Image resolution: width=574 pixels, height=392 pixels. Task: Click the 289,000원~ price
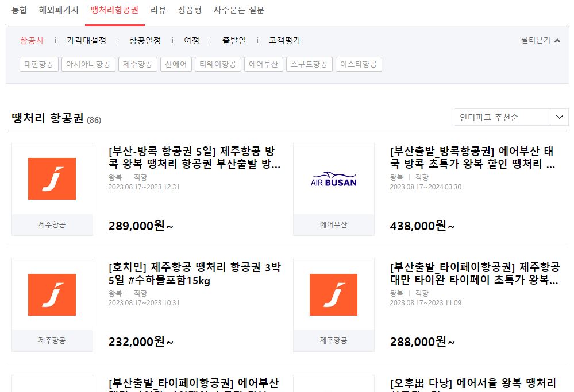point(141,226)
